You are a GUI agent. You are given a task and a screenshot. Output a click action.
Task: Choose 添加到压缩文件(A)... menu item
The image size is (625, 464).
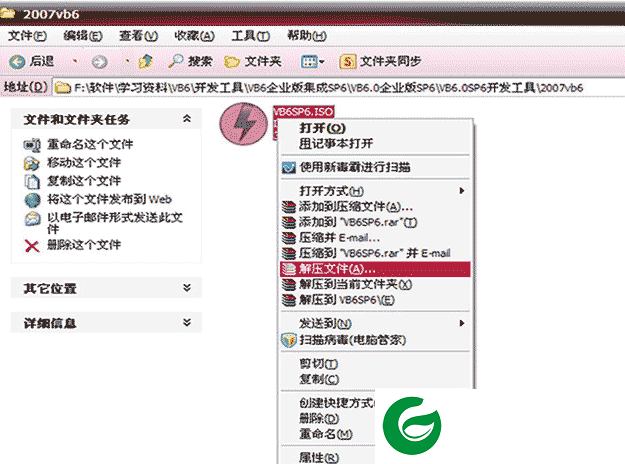375,206
